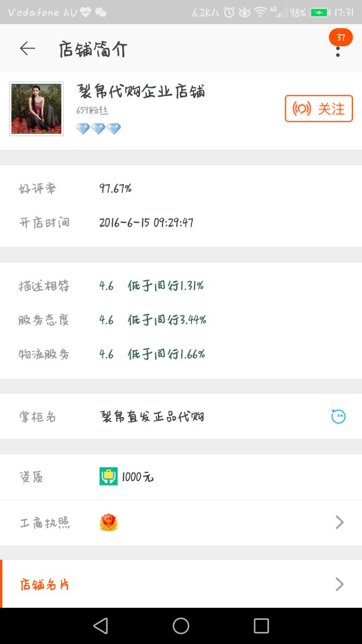The width and height of the screenshot is (362, 644).
Task: Tap the green 1000元 deposit icon
Action: click(x=108, y=476)
